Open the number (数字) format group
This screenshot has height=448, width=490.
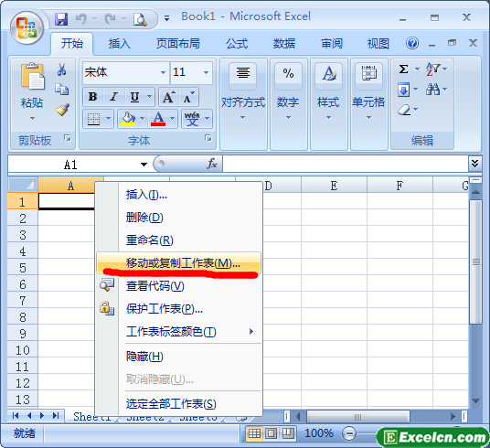click(x=289, y=103)
